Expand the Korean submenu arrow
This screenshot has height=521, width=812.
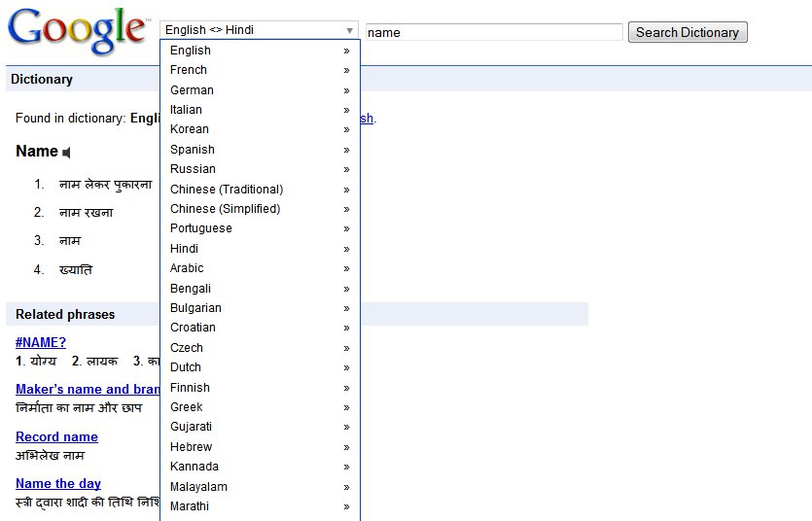click(346, 130)
